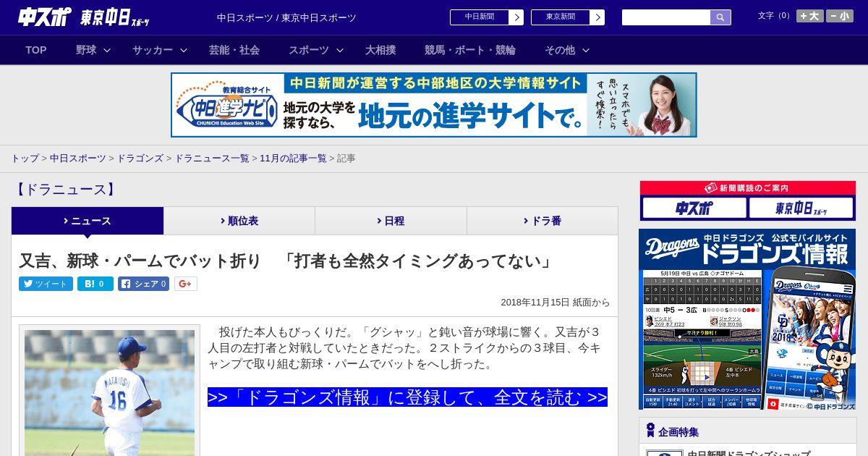Open the スポーツ navigation menu

[x=309, y=50]
